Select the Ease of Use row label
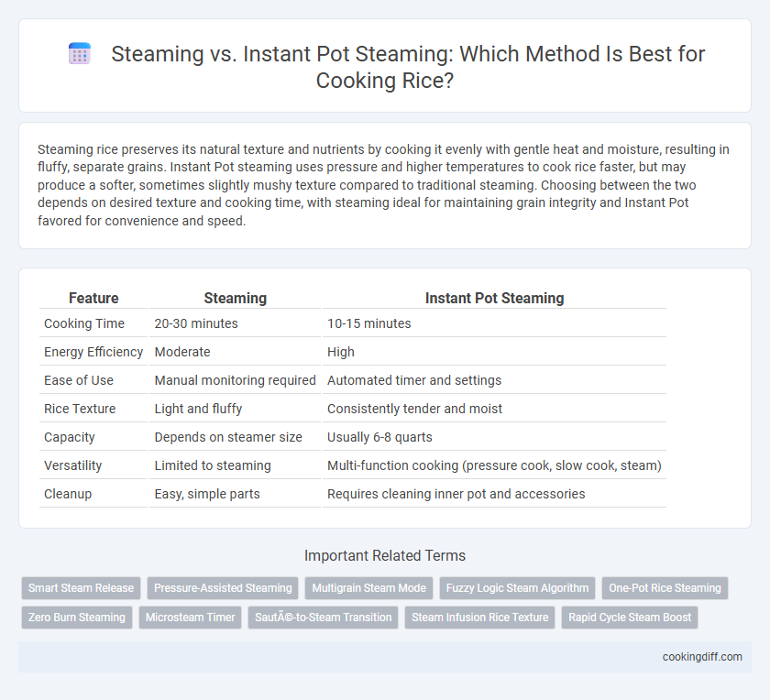 coord(79,380)
